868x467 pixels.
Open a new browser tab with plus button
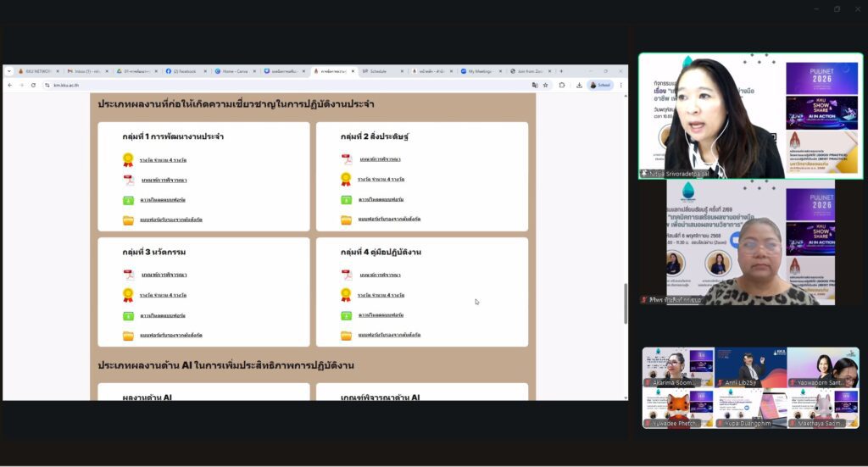click(560, 71)
